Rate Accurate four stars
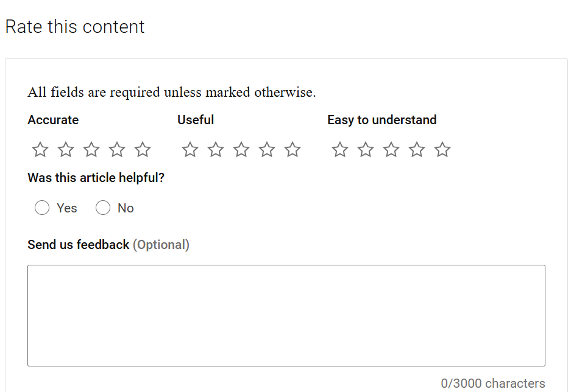Screen dimensions: 571x392 tap(117, 150)
